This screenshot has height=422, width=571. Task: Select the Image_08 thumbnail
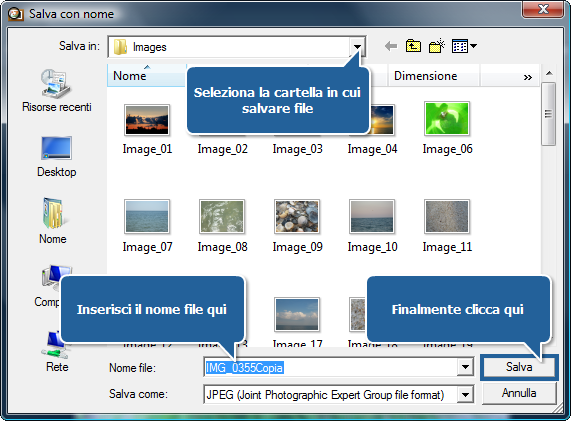[222, 216]
